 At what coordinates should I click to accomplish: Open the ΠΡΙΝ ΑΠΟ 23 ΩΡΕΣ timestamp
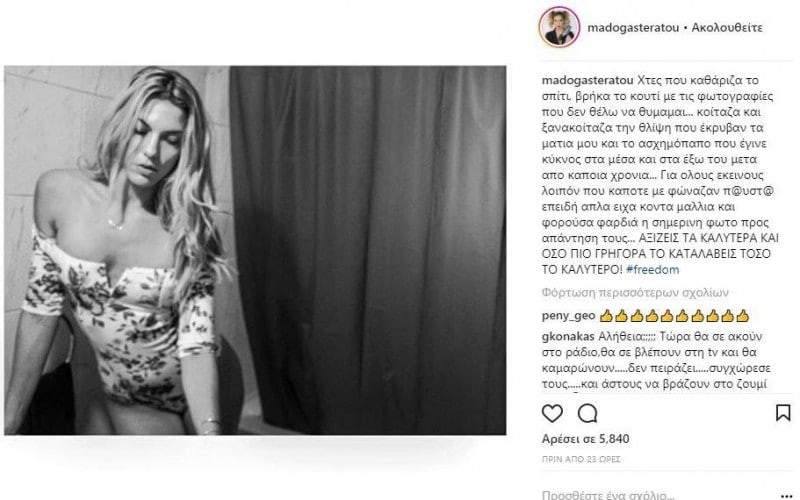click(581, 459)
